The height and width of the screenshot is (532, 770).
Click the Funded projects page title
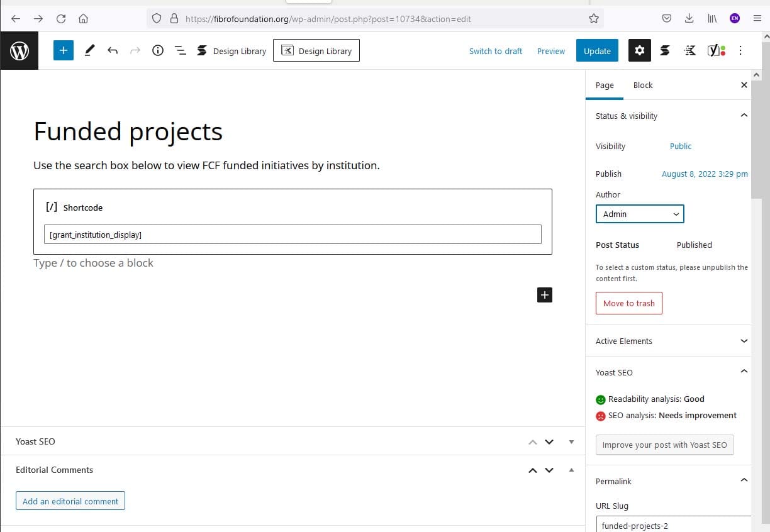(x=128, y=131)
